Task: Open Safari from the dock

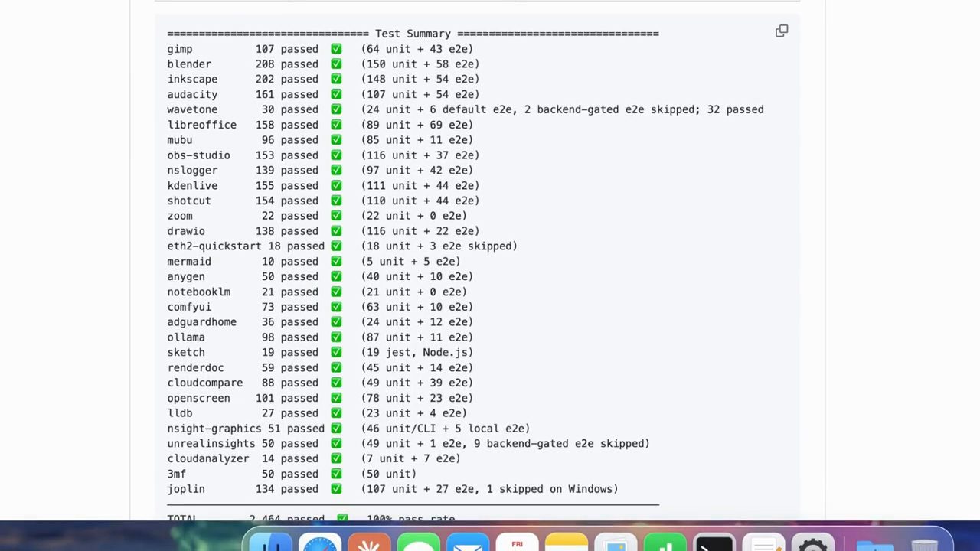Action: click(x=320, y=543)
